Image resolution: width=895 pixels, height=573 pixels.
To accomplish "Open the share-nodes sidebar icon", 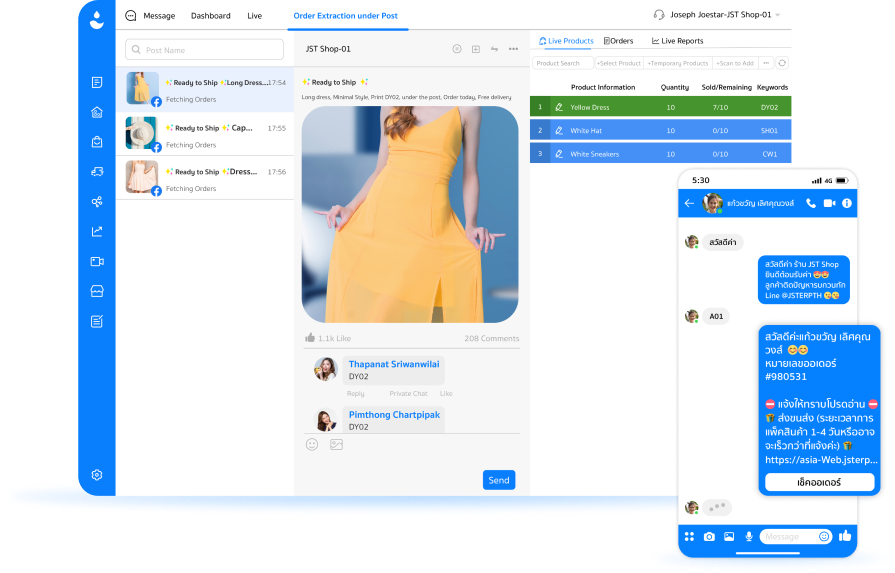I will 97,201.
